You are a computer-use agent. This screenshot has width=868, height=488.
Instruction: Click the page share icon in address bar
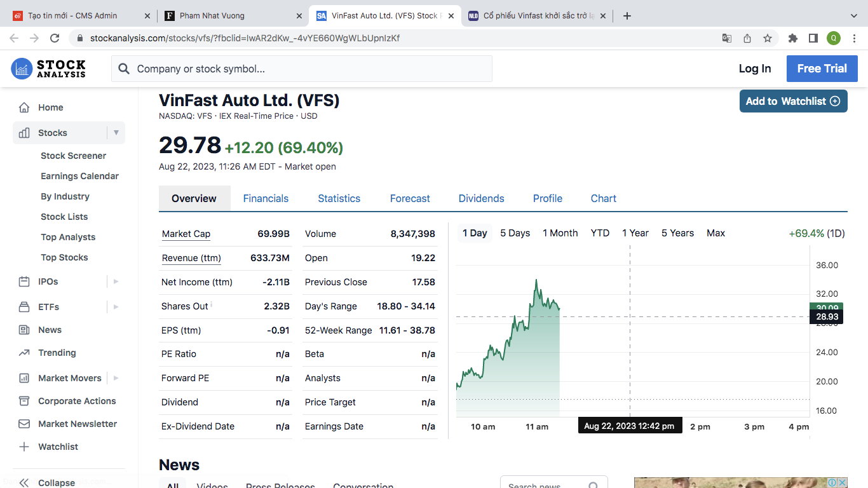[747, 38]
